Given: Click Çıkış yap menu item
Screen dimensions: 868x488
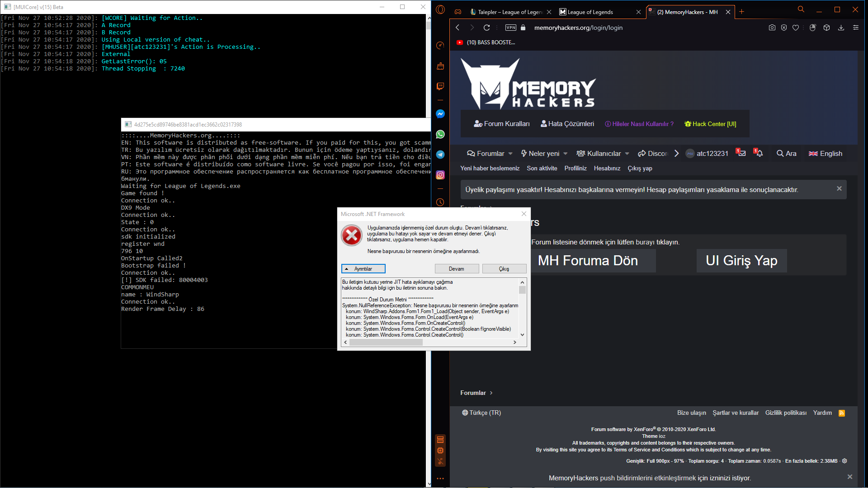Looking at the screenshot, I should (640, 168).
